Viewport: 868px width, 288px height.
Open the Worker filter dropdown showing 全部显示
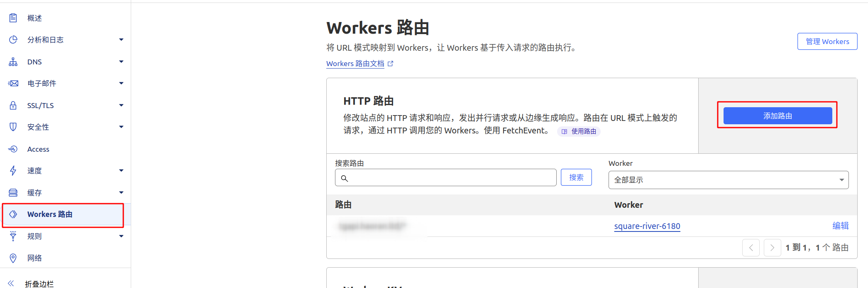click(x=729, y=180)
